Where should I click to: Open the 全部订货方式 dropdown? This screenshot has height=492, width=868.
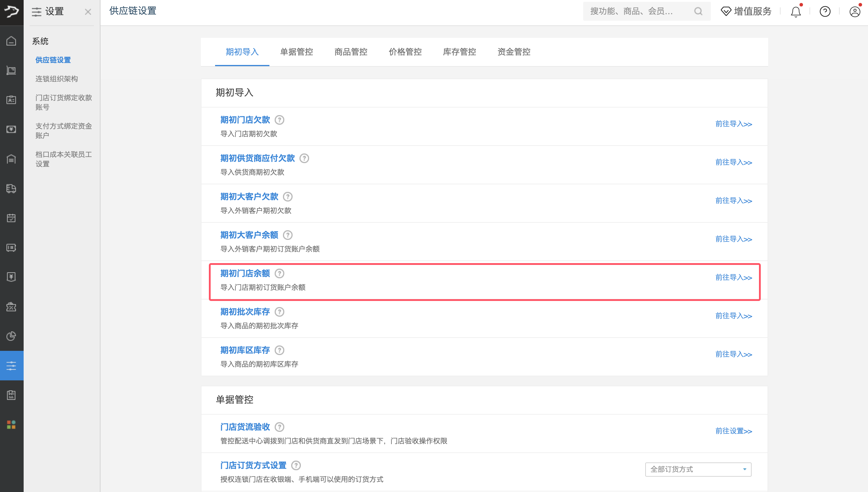click(698, 469)
